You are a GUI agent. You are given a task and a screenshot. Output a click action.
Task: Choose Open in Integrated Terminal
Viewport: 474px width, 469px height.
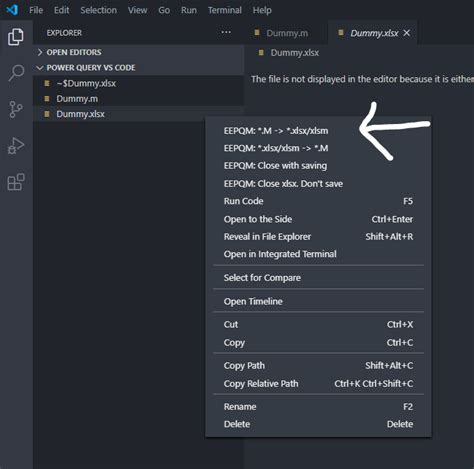click(318, 254)
